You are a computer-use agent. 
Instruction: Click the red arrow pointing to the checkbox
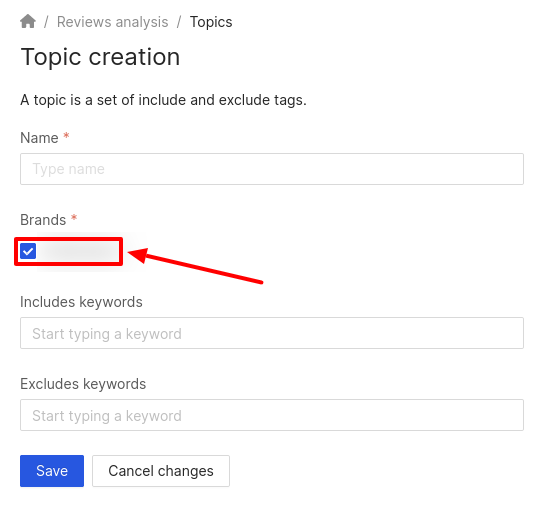coord(195,265)
